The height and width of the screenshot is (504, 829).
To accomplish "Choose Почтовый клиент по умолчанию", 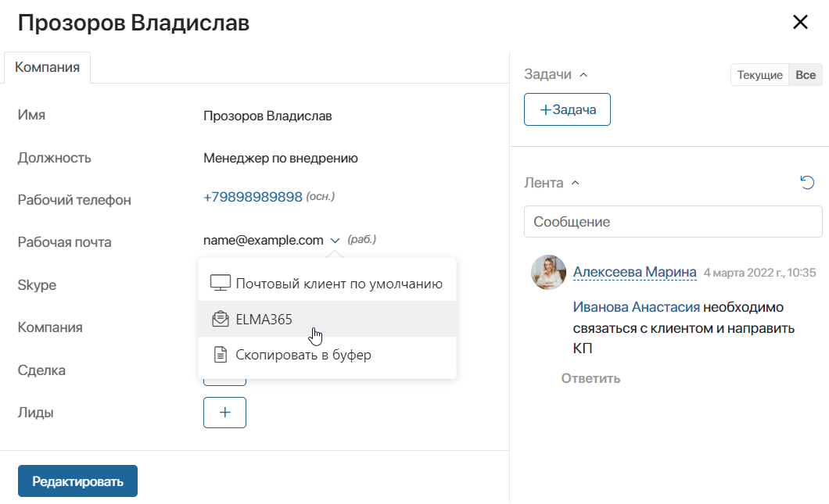I will click(x=327, y=284).
